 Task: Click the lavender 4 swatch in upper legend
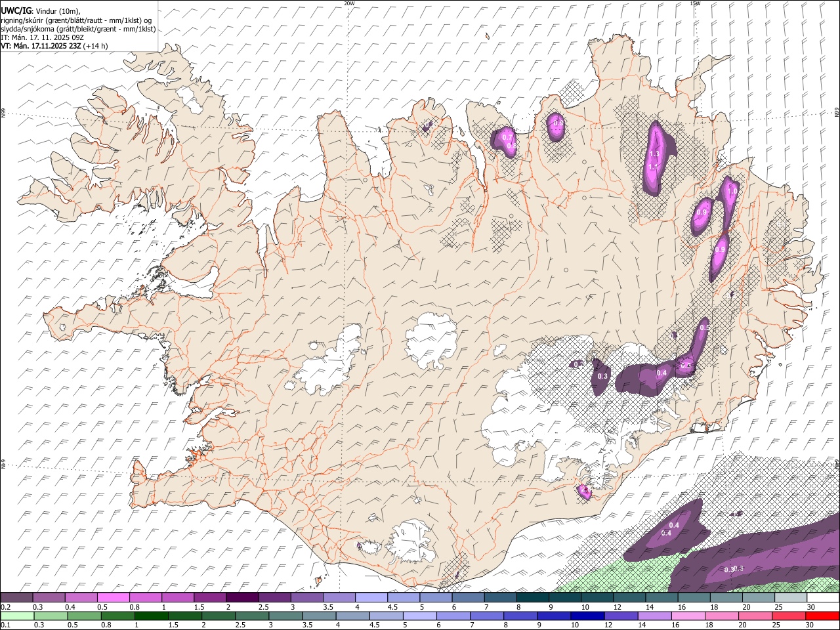coord(371,597)
